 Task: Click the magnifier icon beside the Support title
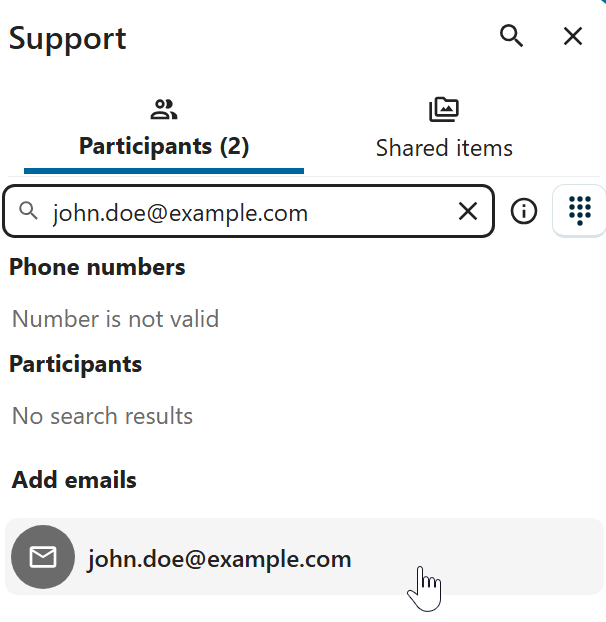tap(511, 37)
